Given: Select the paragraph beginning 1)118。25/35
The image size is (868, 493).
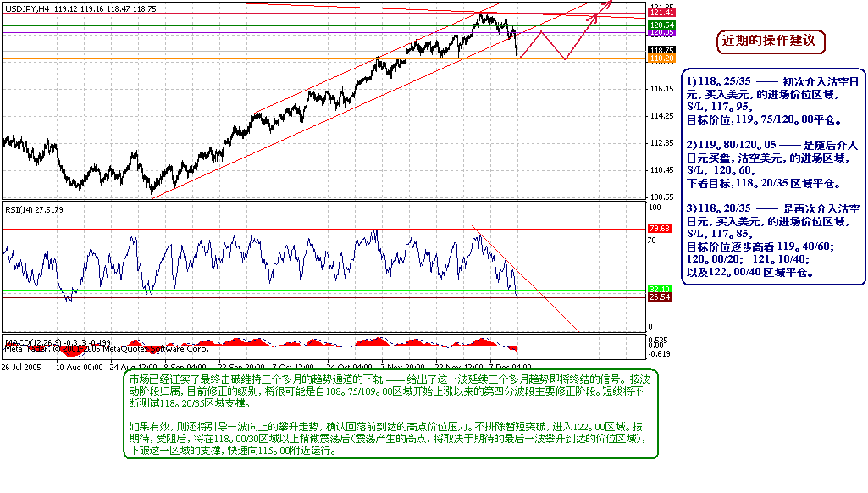Looking at the screenshot, I should click(773, 100).
